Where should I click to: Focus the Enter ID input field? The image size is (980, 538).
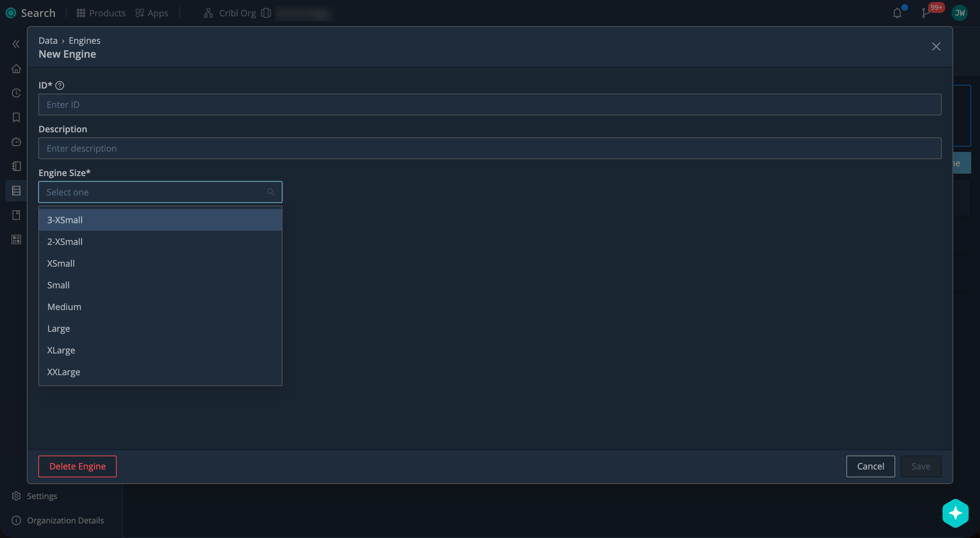pyautogui.click(x=490, y=104)
